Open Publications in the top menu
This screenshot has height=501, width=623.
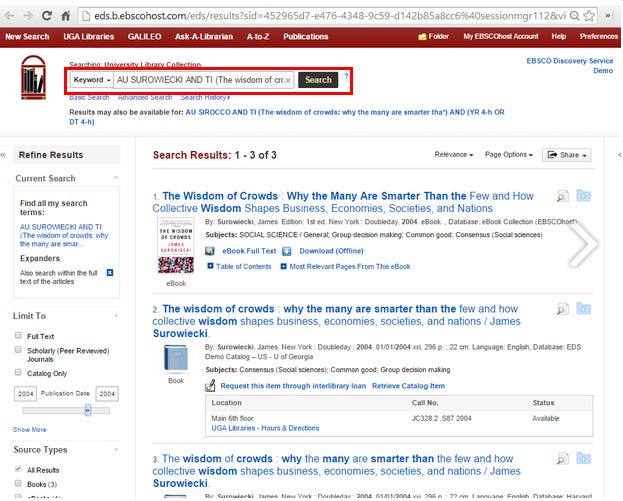(x=306, y=37)
